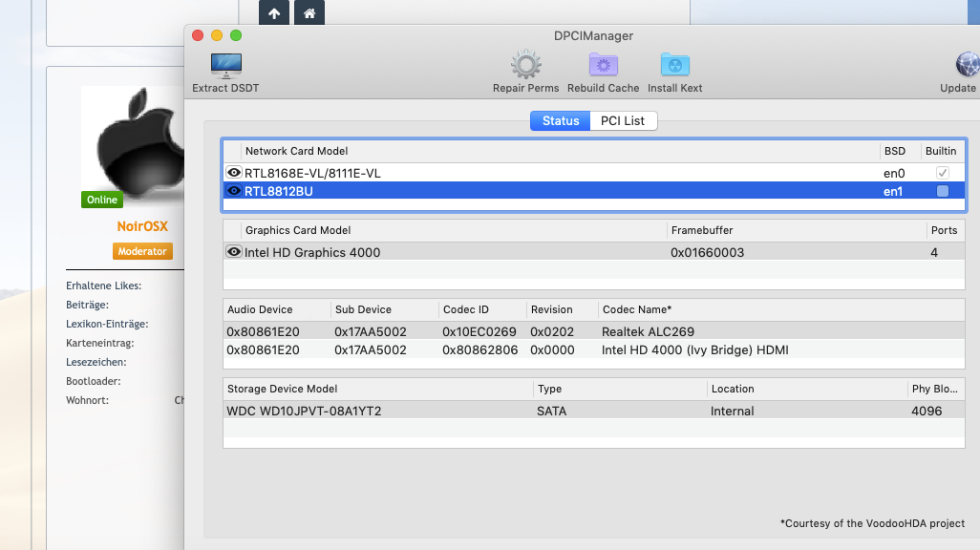Click the Update globe icon
The image size is (980, 550).
966,66
